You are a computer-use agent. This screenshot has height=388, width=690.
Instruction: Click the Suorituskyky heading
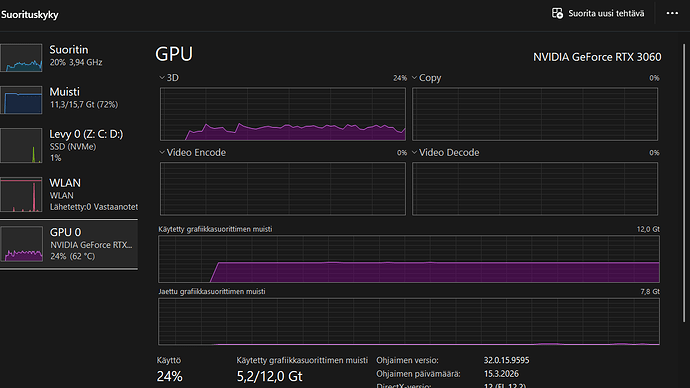(x=29, y=15)
